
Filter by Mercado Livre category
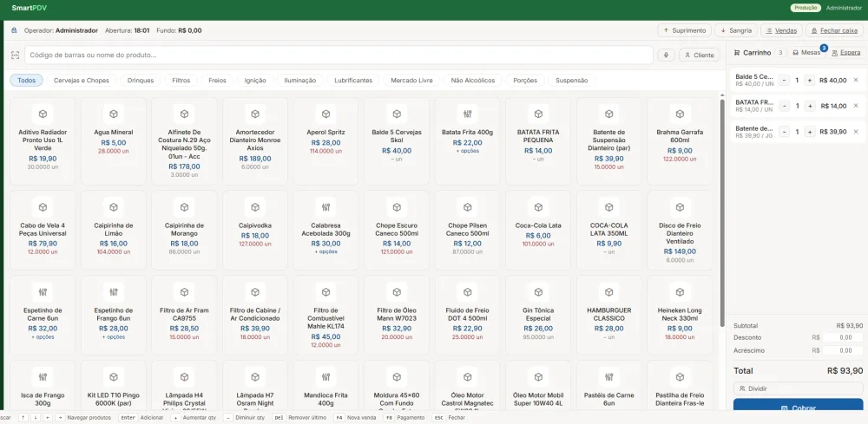(411, 80)
